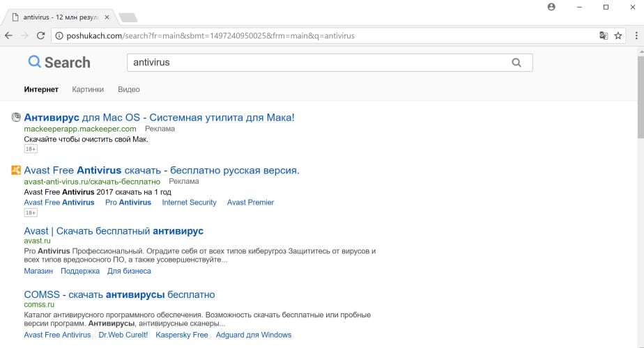Switch to the Видео tab
644x348 pixels.
[x=129, y=89]
